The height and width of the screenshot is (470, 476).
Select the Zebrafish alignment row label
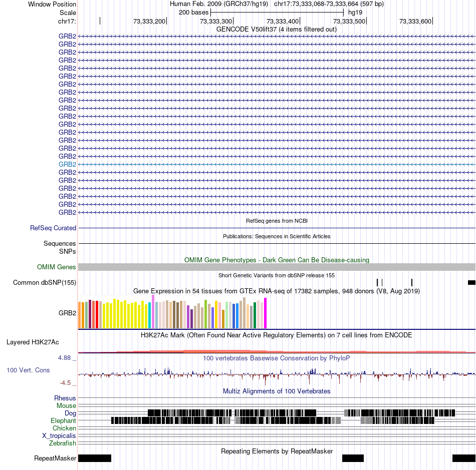coord(63,443)
